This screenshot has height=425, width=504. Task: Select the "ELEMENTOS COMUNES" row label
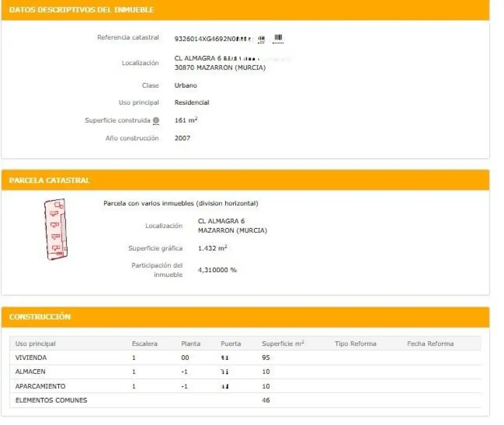coord(51,400)
